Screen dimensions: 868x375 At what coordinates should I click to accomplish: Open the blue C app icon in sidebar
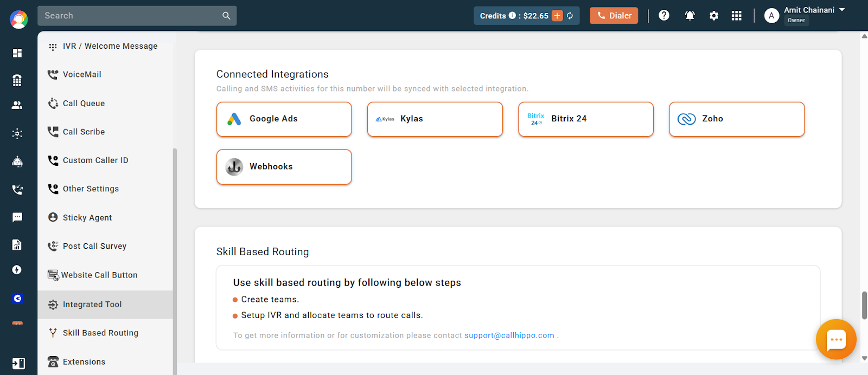coord(17,299)
